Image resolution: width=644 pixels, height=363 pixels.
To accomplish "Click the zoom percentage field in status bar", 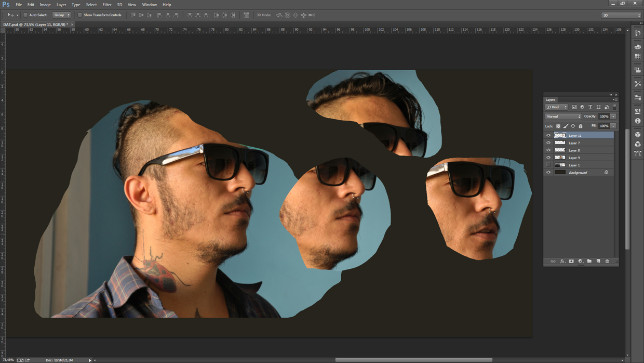I will (9, 359).
